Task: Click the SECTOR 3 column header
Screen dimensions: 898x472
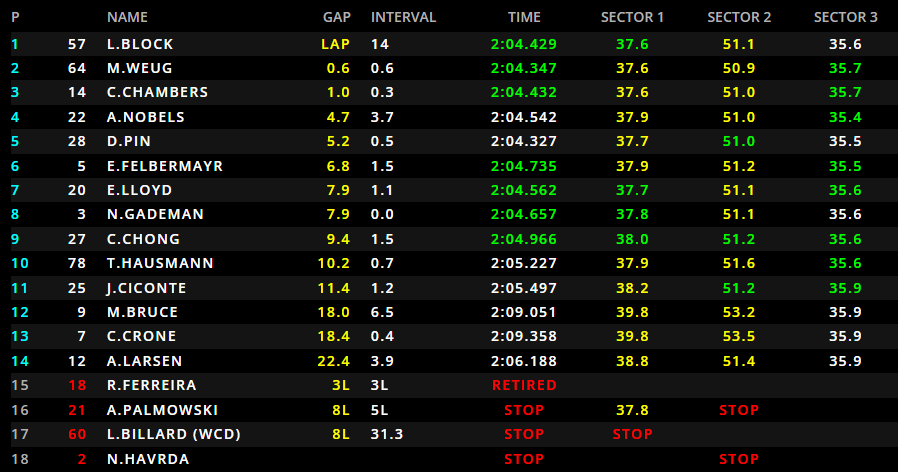Action: click(x=845, y=17)
